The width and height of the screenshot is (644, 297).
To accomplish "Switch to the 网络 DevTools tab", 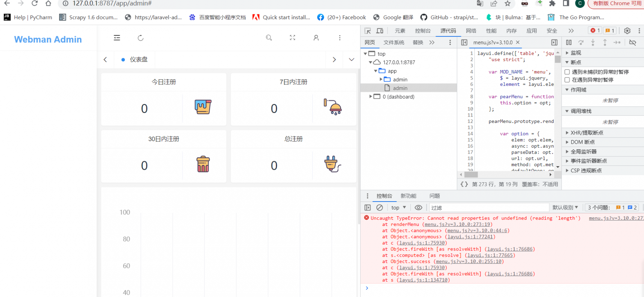I will (x=471, y=31).
